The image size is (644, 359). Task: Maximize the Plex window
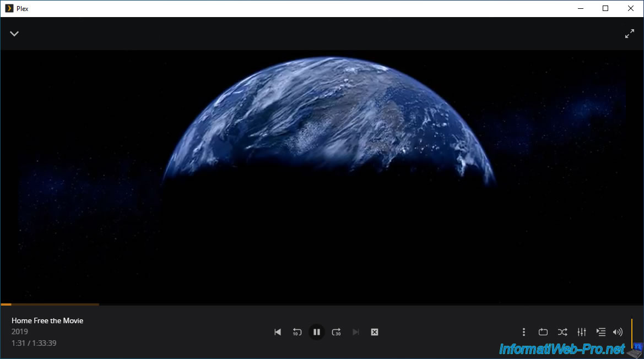tap(605, 8)
